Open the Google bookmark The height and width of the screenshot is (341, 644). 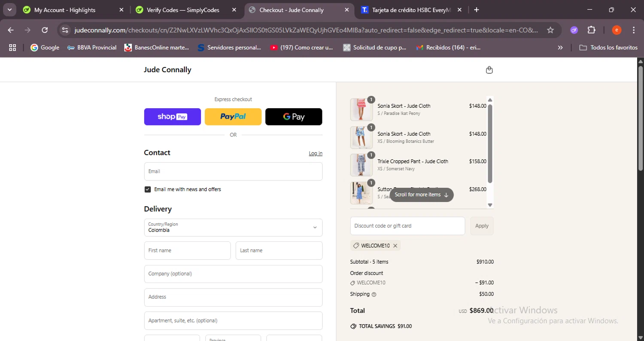(x=45, y=48)
